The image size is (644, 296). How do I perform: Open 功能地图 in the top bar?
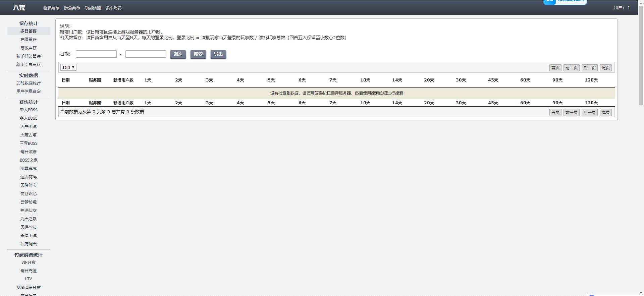pos(93,8)
